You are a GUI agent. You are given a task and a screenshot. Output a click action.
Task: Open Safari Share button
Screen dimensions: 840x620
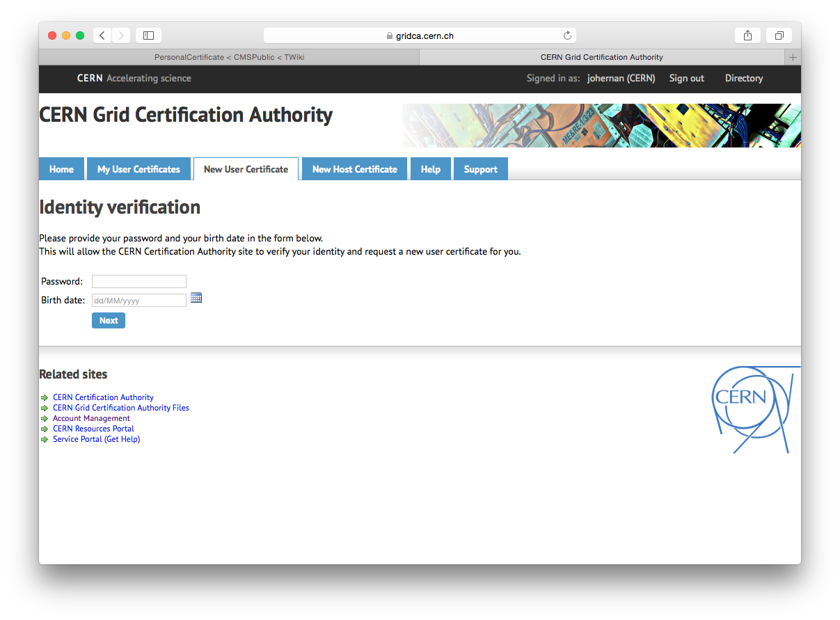pyautogui.click(x=747, y=35)
